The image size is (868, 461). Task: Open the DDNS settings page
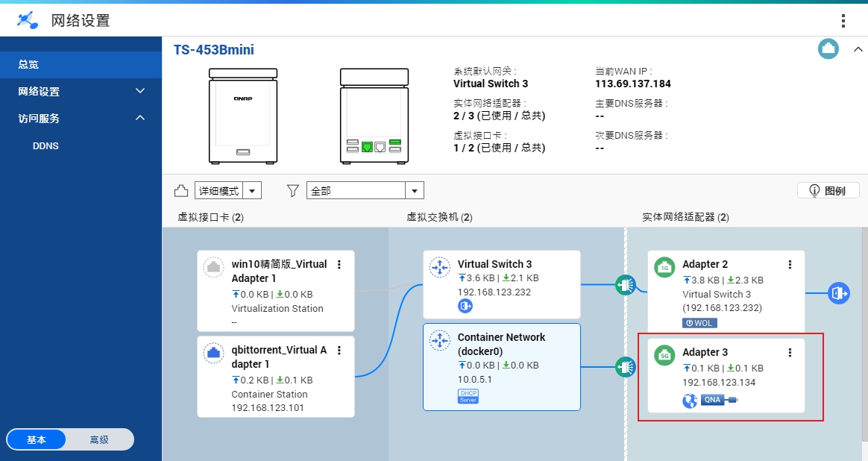coord(45,145)
